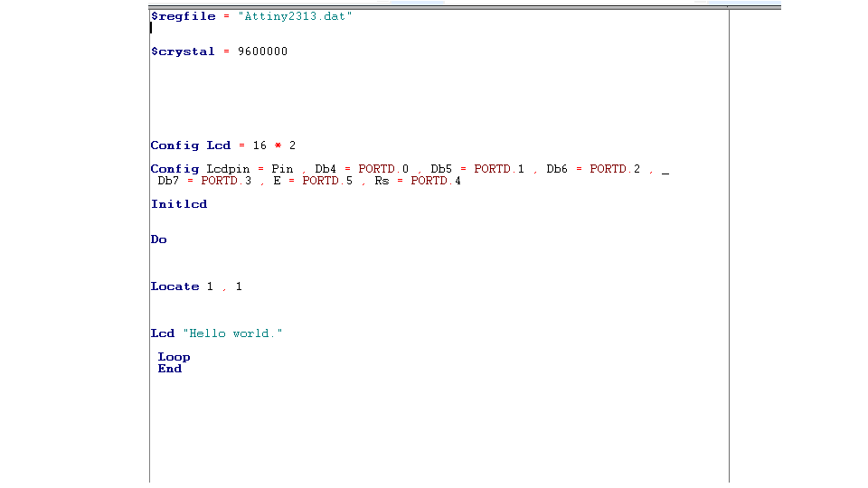Click the $regfile directive keyword
Image resolution: width=868 pixels, height=488 pixels.
pos(184,16)
